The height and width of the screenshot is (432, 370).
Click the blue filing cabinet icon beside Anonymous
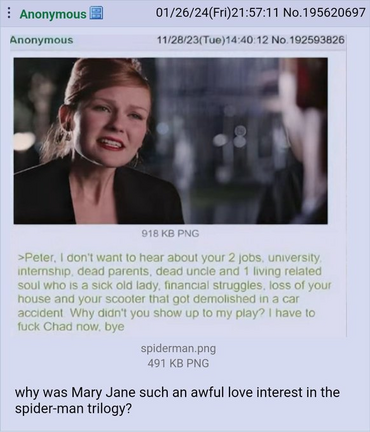pyautogui.click(x=97, y=14)
